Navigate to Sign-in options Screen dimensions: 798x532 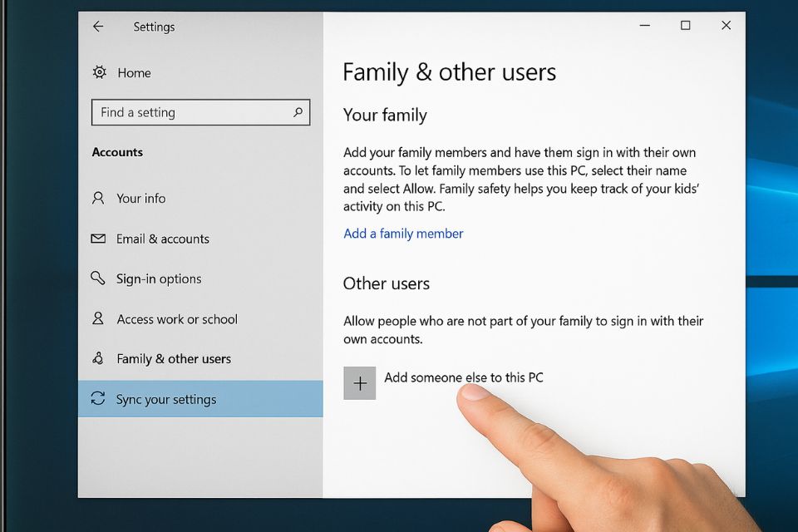click(159, 279)
